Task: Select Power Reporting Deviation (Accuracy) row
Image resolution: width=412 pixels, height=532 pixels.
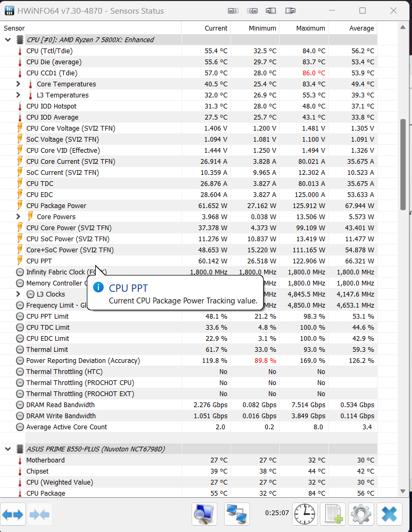Action: coord(189,361)
